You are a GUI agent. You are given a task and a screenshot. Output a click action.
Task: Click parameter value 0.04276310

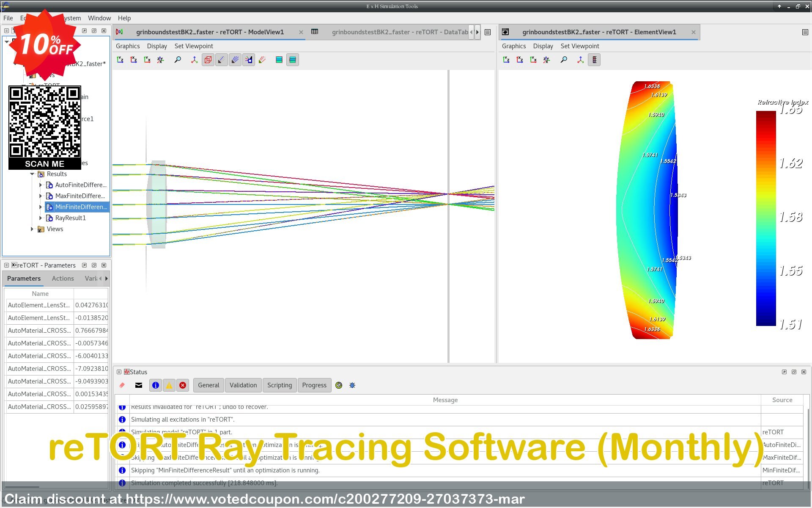click(x=91, y=305)
